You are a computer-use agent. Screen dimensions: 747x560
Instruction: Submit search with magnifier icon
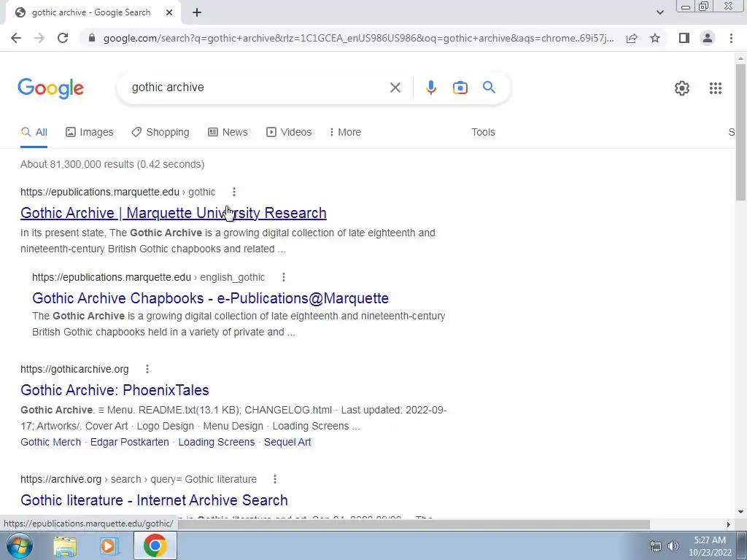pos(489,87)
